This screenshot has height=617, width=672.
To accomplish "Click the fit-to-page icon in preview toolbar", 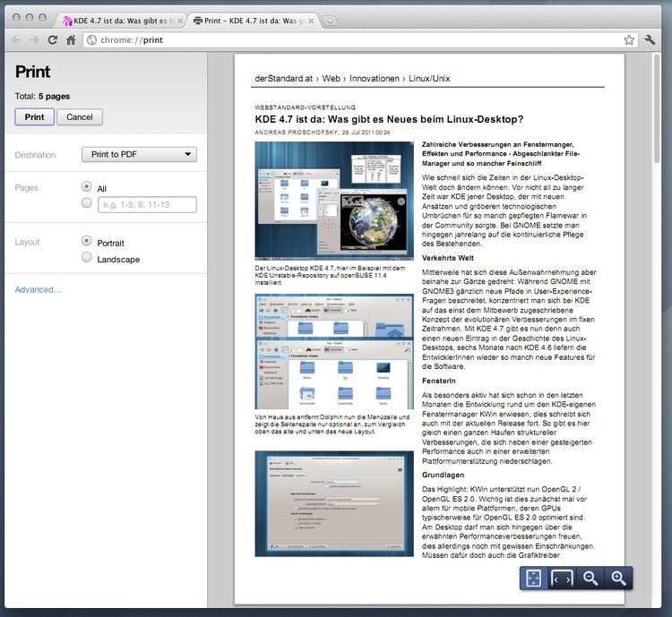I will tap(534, 578).
